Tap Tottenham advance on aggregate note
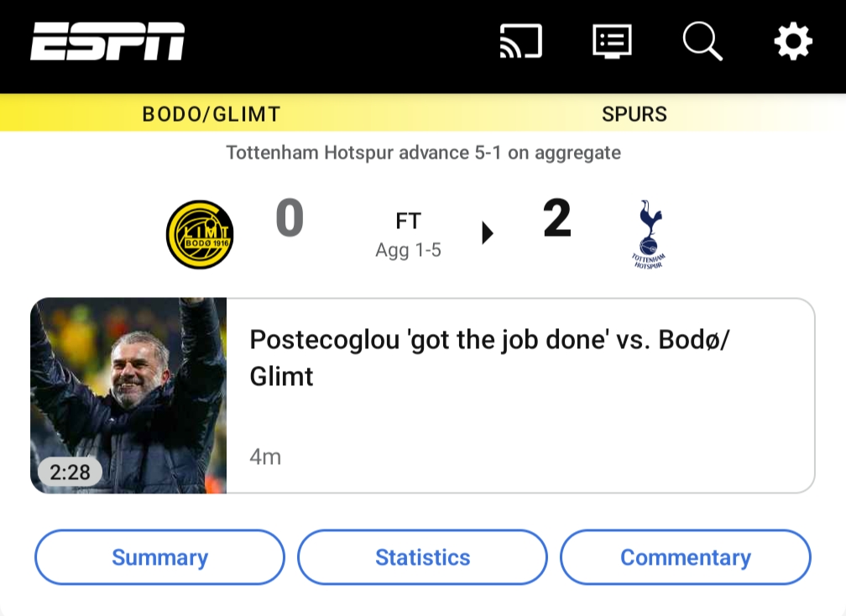The width and height of the screenshot is (846, 616). 423,154
